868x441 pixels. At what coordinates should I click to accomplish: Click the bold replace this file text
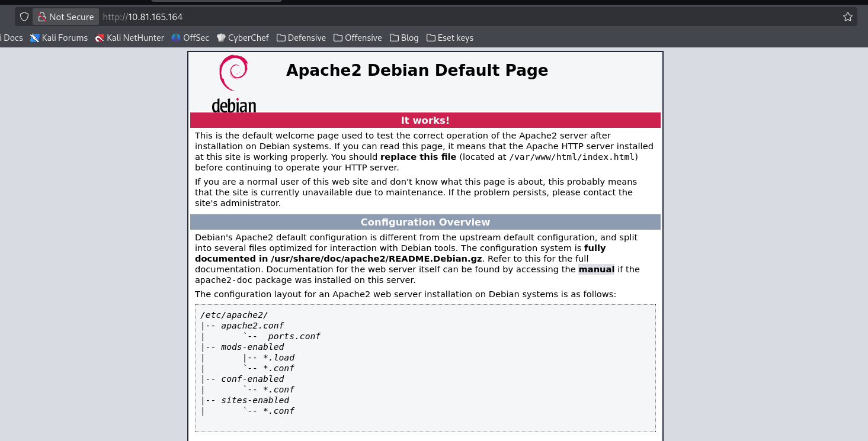tap(418, 157)
